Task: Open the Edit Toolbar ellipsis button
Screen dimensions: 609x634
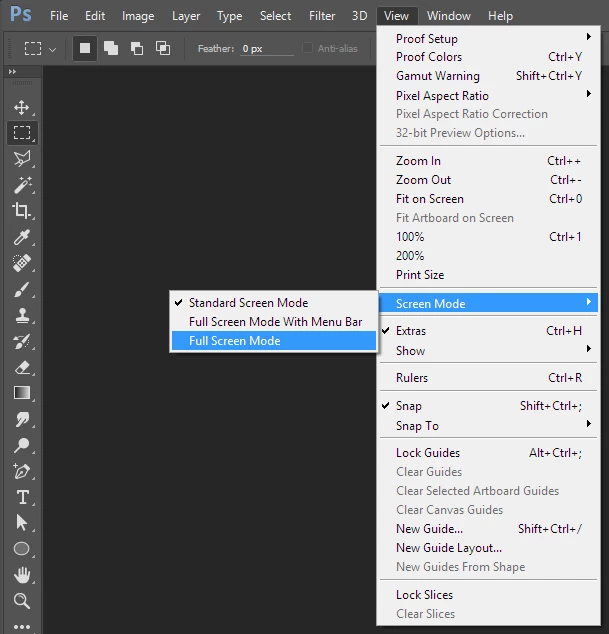Action: coord(22,627)
